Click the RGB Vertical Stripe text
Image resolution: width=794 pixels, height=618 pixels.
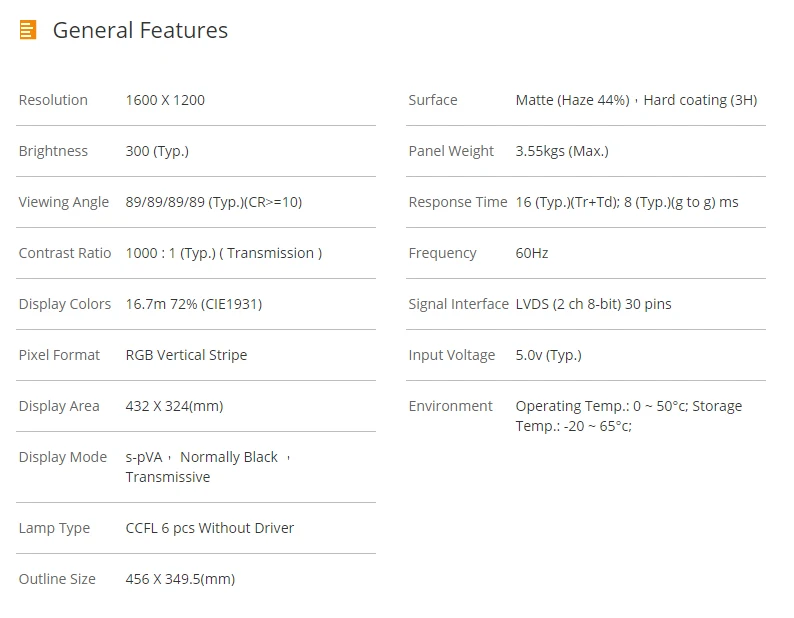186,355
